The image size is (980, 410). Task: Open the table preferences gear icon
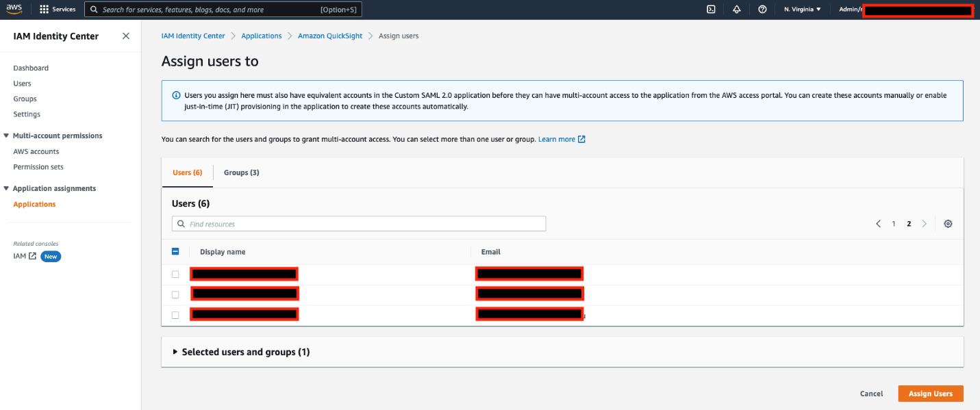click(948, 224)
